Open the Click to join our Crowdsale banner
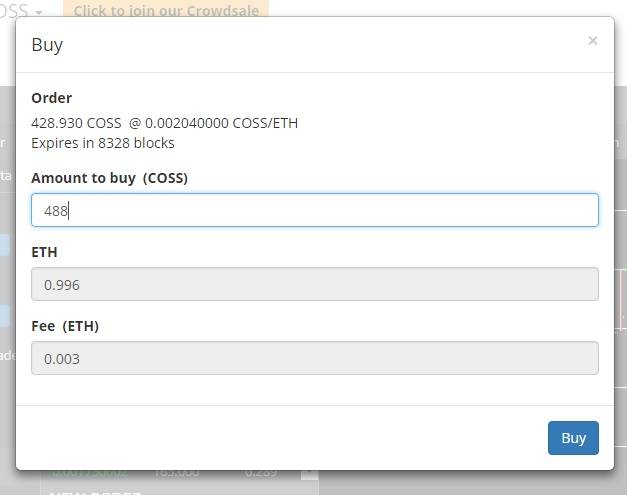Screen dimensions: 627x495 click(x=166, y=10)
